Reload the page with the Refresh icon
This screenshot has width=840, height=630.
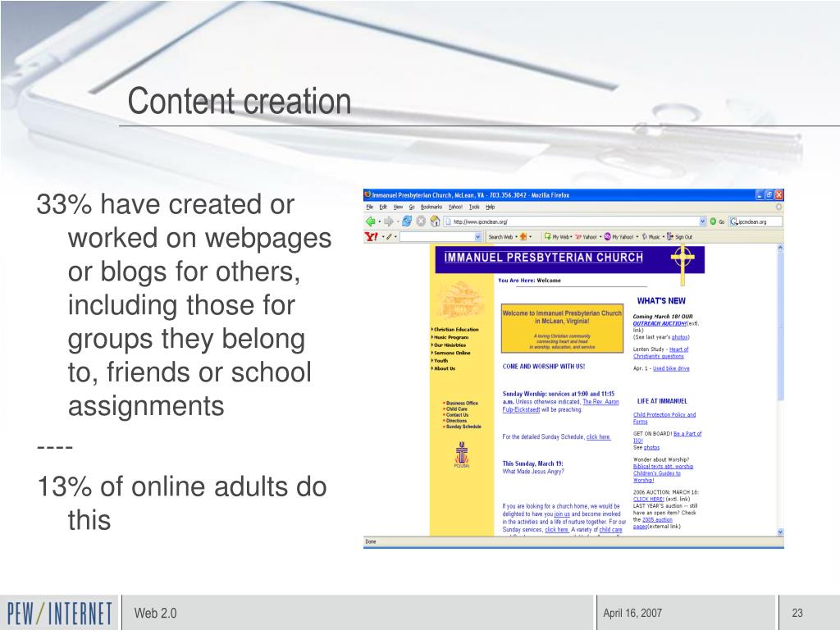407,221
